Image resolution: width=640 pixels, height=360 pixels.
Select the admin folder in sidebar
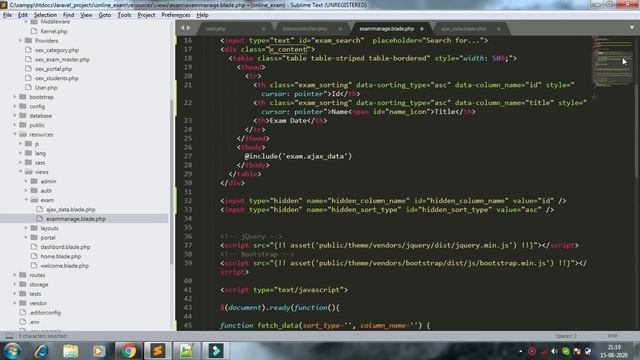(x=48, y=181)
